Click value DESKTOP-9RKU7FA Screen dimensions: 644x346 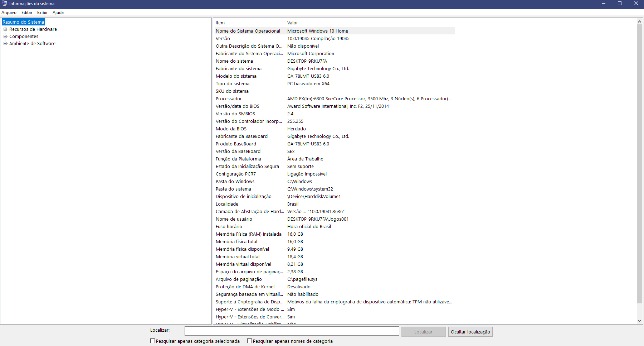(x=307, y=61)
